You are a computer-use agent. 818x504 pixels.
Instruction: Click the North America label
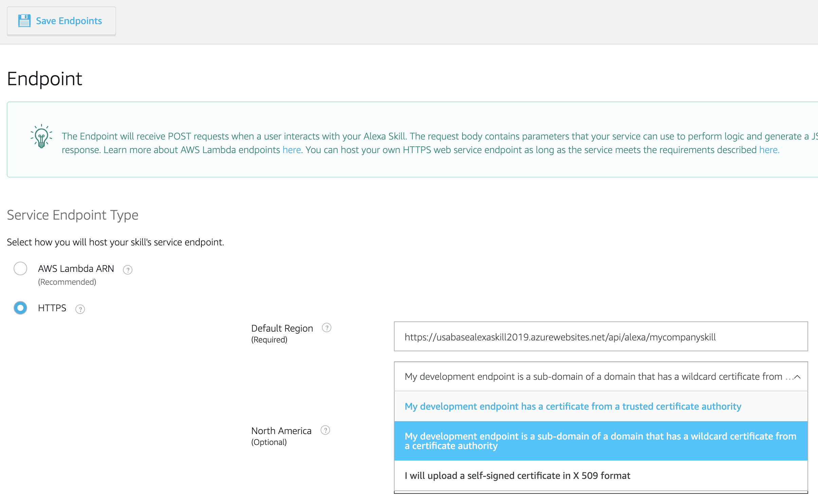tap(281, 431)
